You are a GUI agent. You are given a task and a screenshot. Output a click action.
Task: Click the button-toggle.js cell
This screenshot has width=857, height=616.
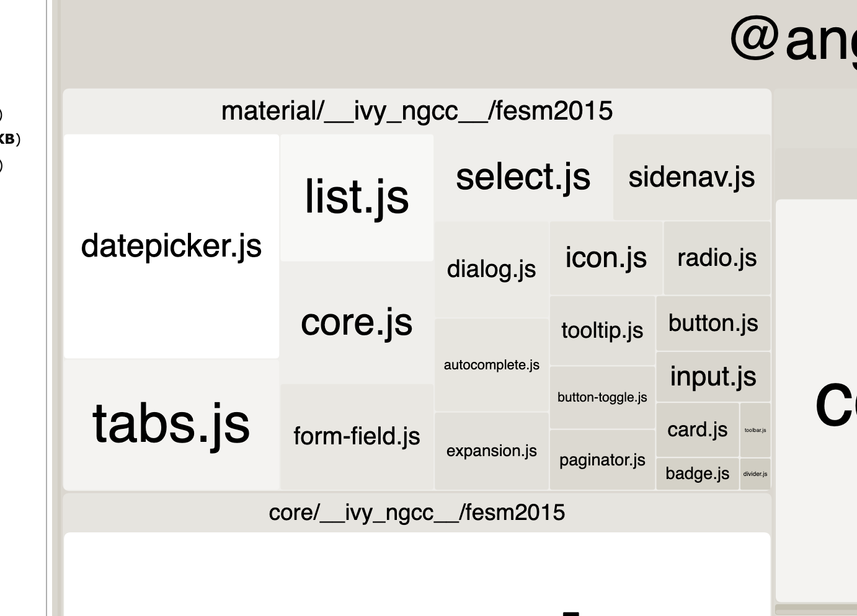coord(602,397)
